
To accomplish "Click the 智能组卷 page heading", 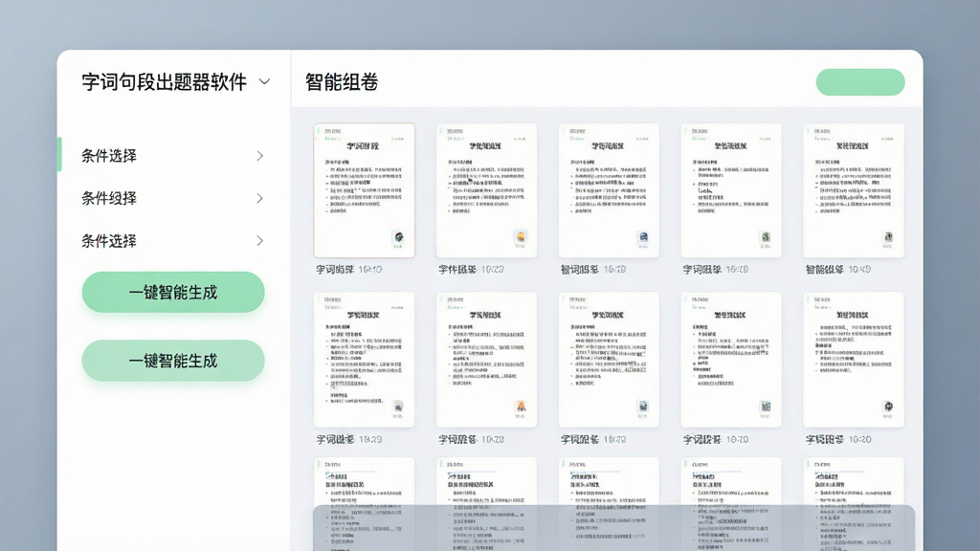I will [x=342, y=82].
